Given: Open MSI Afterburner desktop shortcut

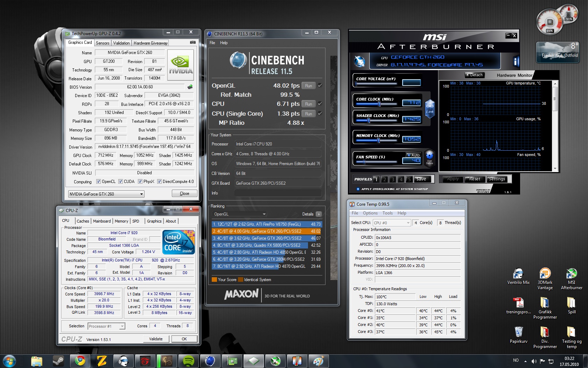Looking at the screenshot, I should coord(572,279).
